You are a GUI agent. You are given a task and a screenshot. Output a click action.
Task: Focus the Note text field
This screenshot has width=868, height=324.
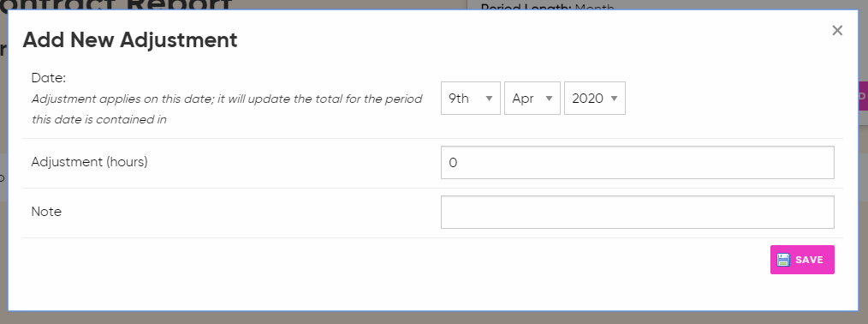[637, 212]
